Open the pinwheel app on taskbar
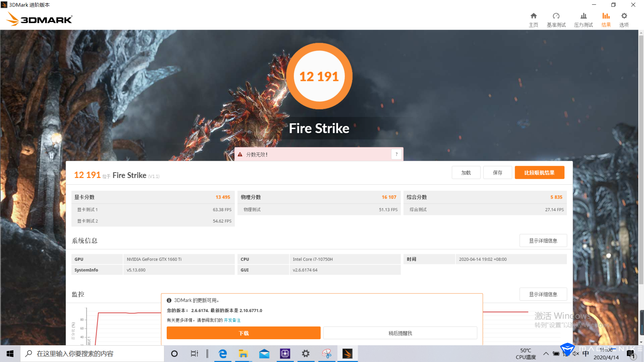The image size is (644, 362). (327, 353)
